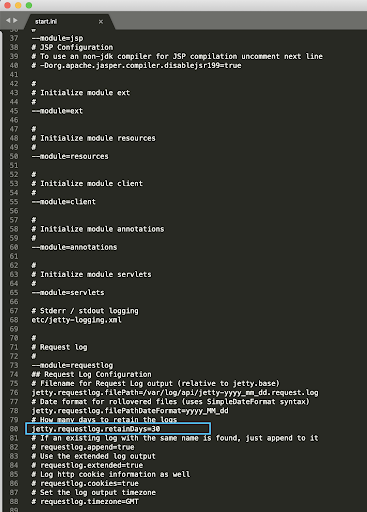The image size is (367, 512).
Task: Click line number 37 in the gutter
Action: (14, 38)
